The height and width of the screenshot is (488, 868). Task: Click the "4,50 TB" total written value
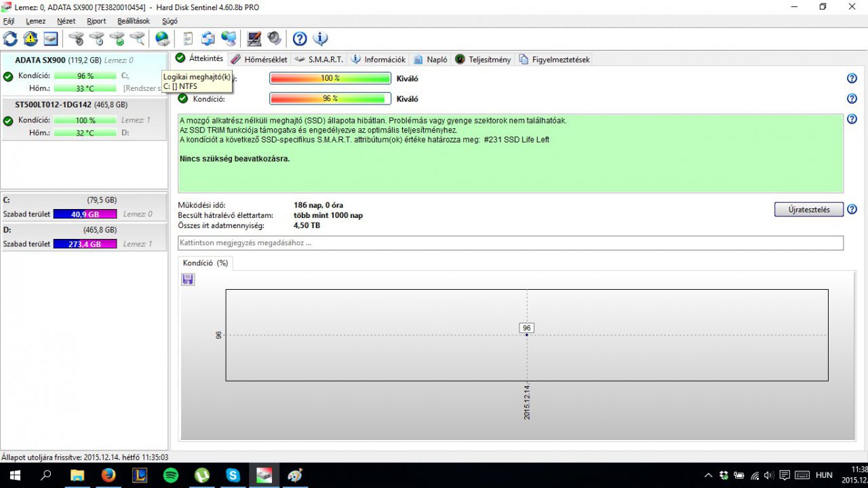coord(307,225)
